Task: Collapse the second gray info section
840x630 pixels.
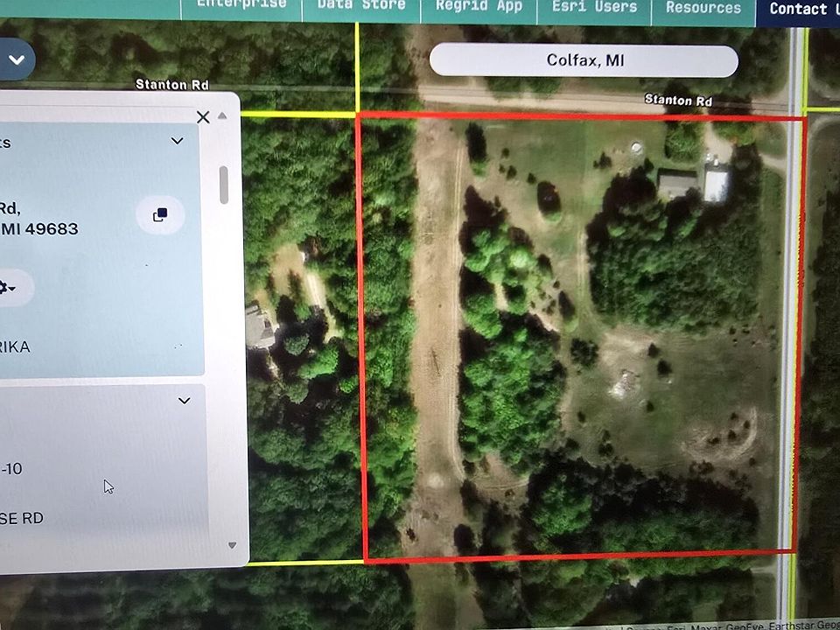Action: coord(184,401)
